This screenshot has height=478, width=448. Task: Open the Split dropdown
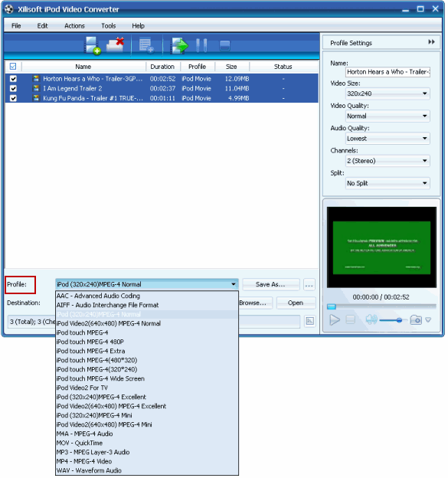[x=388, y=183]
